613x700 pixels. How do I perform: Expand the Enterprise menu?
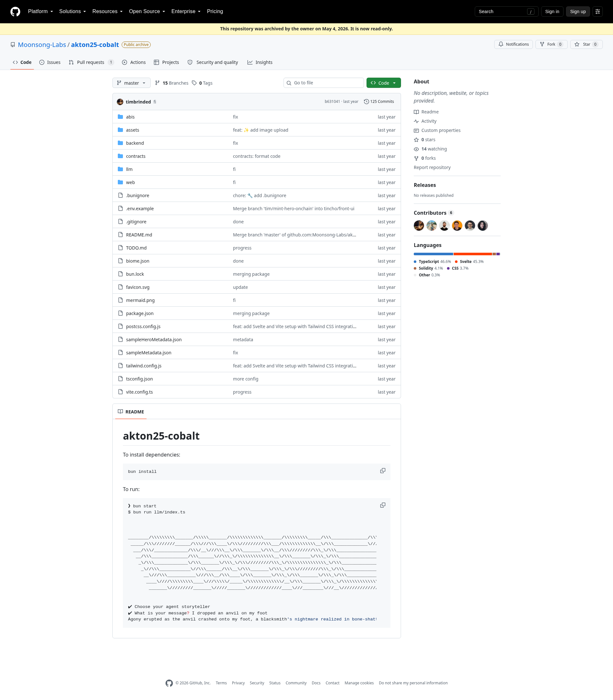(186, 11)
